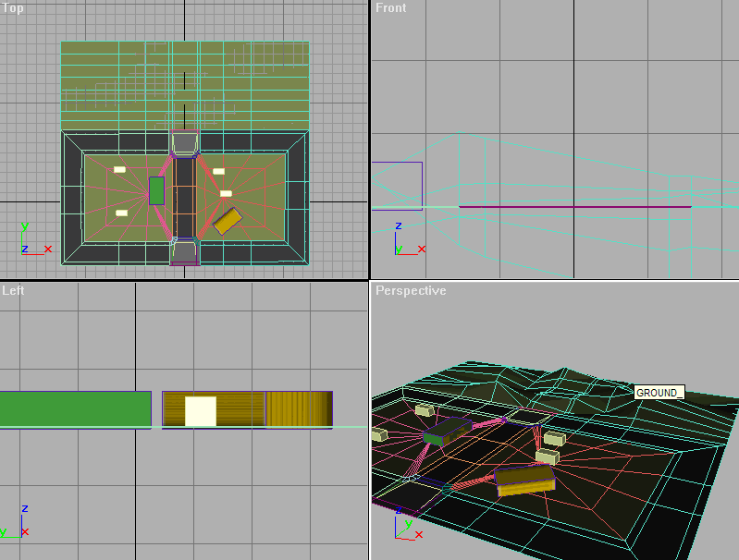This screenshot has height=560, width=739.
Task: Select the rotated orange box in Top viewport
Action: (x=228, y=221)
